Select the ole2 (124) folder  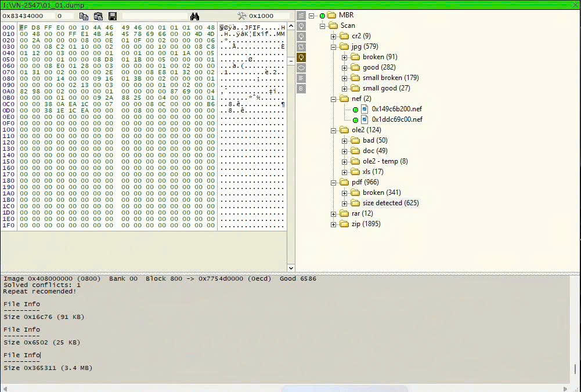pos(366,130)
